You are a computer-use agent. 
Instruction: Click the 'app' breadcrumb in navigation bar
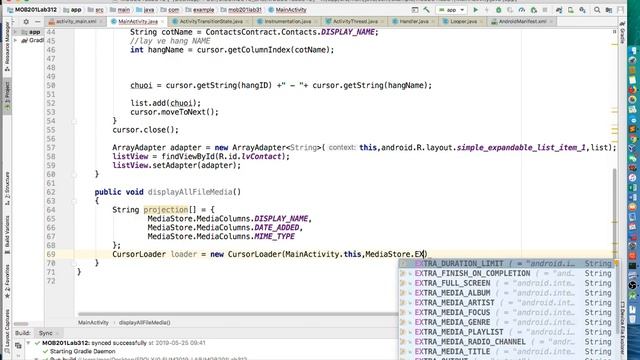pos(72,10)
